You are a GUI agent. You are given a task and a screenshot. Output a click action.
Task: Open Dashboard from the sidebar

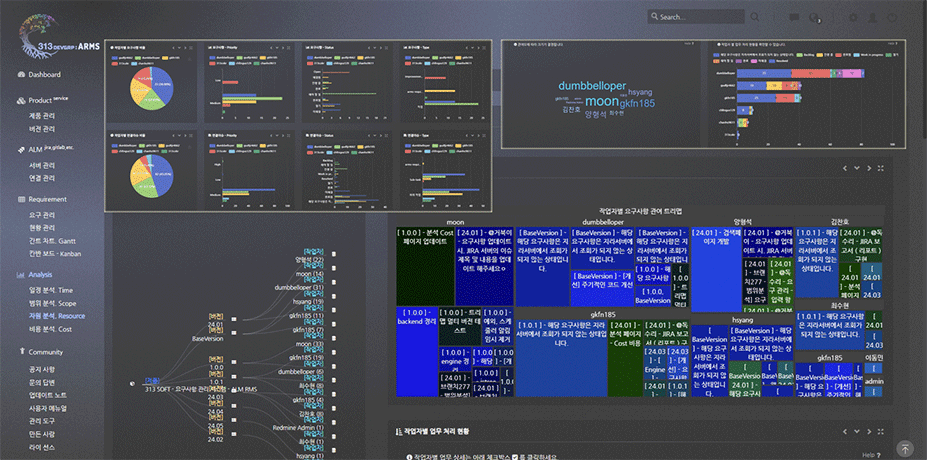tap(43, 75)
